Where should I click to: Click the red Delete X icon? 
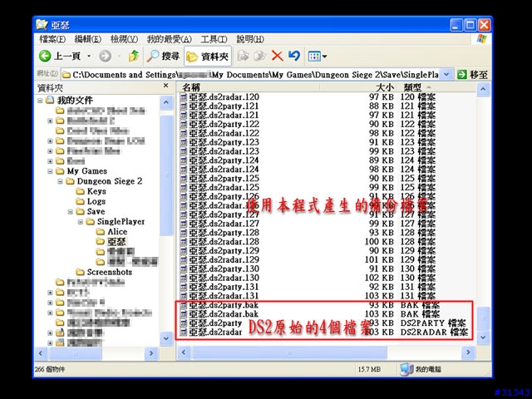click(277, 56)
